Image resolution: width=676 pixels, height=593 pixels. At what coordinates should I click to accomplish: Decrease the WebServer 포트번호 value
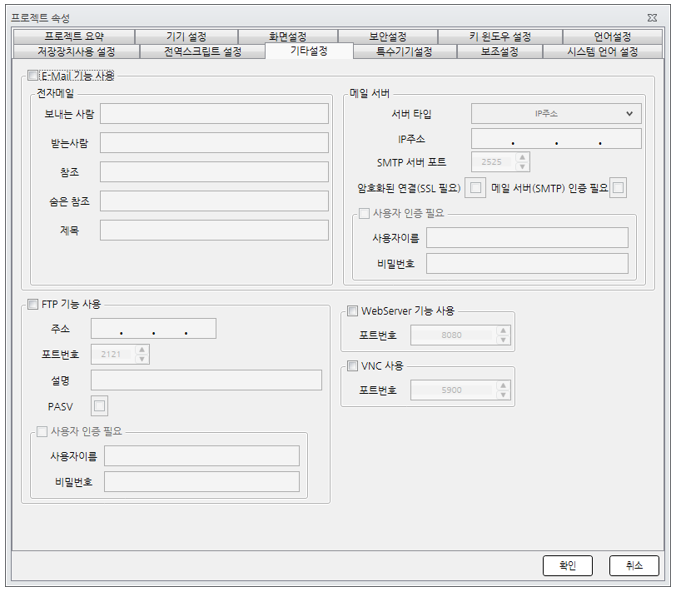pyautogui.click(x=503, y=340)
